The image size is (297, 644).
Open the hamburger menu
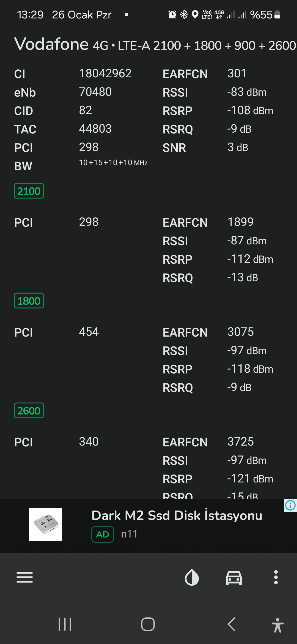click(x=24, y=577)
